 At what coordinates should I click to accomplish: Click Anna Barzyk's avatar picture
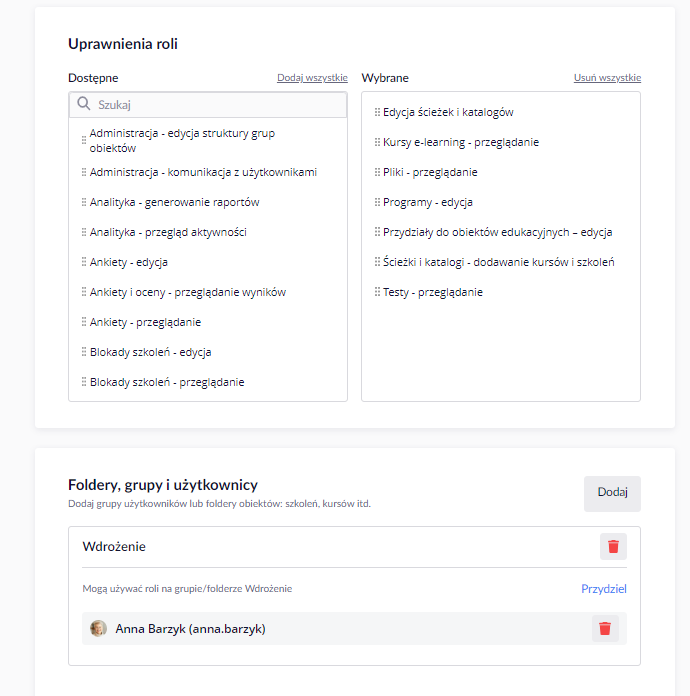tap(98, 629)
